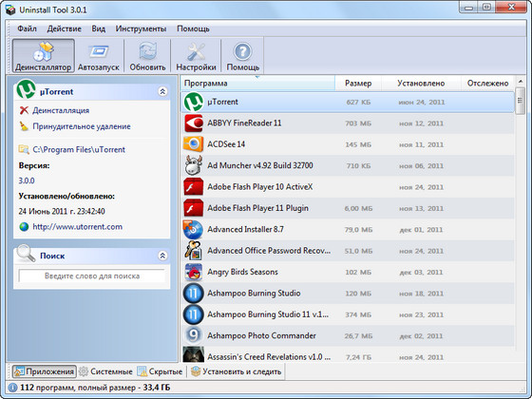This screenshot has height=399, width=532.
Task: Switch to the Приложения tab
Action: [44, 371]
